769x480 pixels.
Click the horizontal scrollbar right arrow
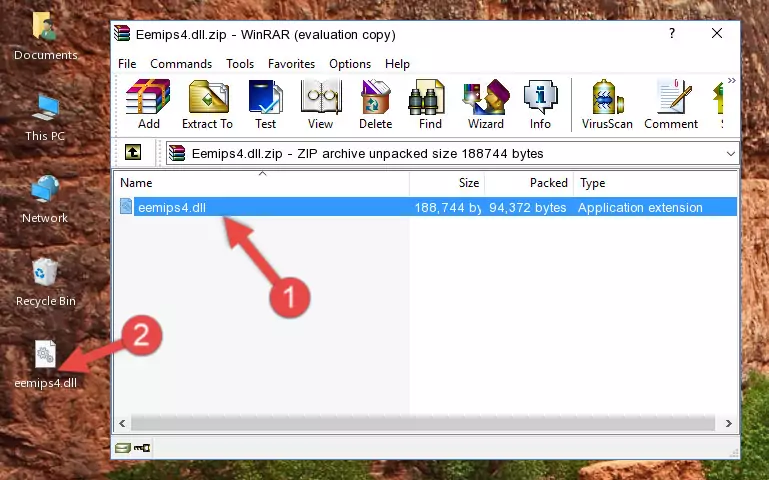(728, 423)
